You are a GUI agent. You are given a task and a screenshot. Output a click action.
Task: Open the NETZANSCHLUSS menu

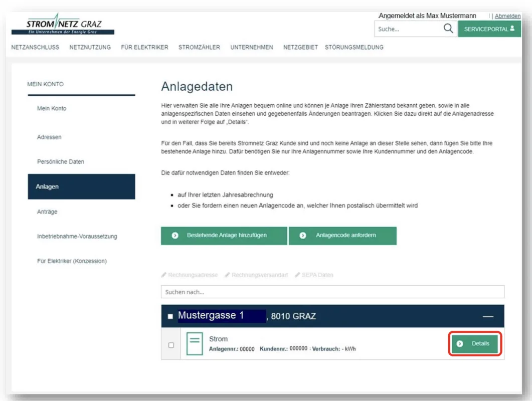(35, 47)
